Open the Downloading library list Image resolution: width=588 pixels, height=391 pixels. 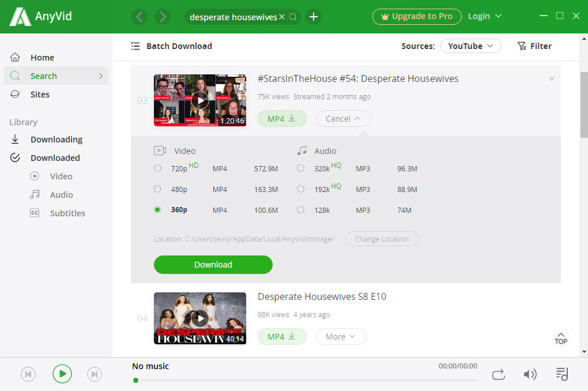point(56,139)
